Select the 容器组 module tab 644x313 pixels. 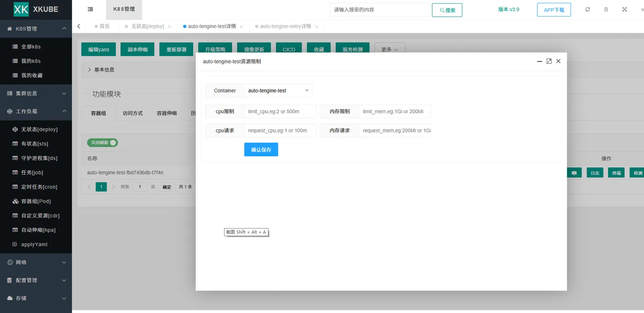tap(98, 113)
